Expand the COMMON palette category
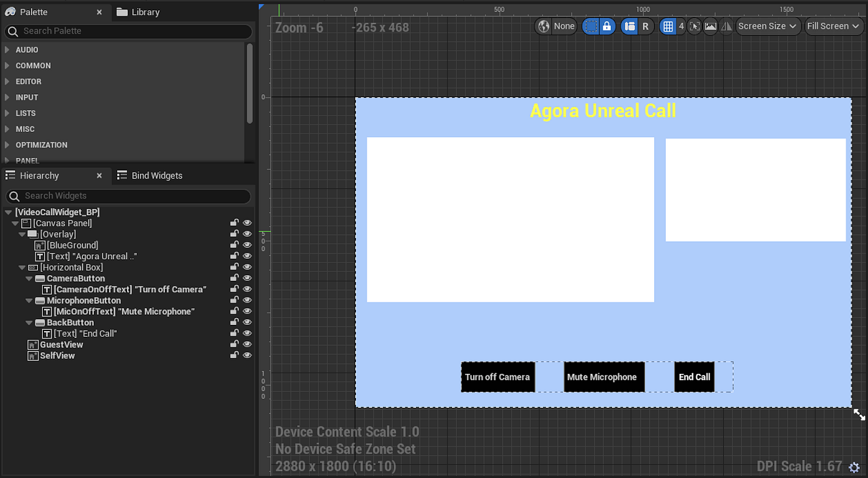The image size is (868, 478). (7, 66)
